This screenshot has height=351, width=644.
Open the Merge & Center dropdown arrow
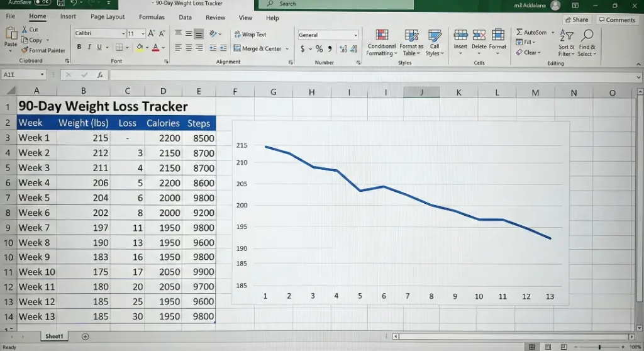click(287, 48)
